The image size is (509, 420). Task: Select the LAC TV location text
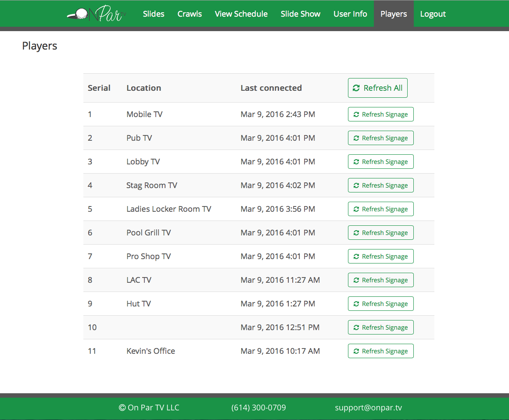click(x=139, y=280)
